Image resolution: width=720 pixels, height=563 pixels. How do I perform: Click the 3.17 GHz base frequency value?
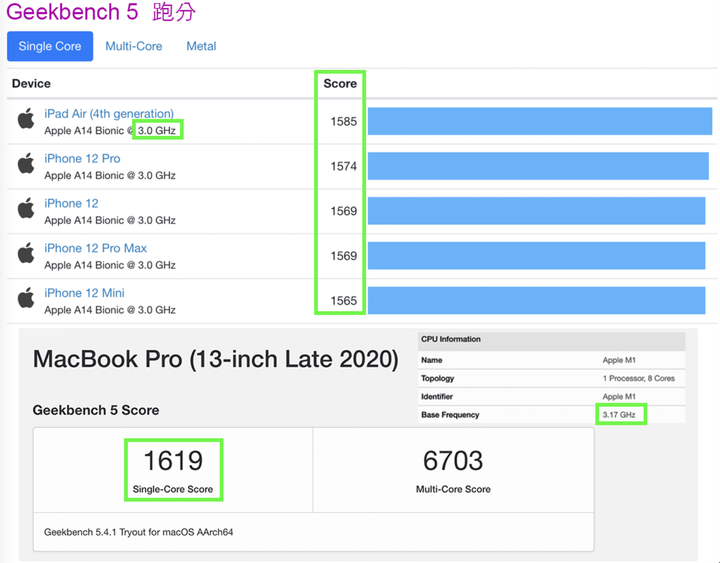[619, 415]
